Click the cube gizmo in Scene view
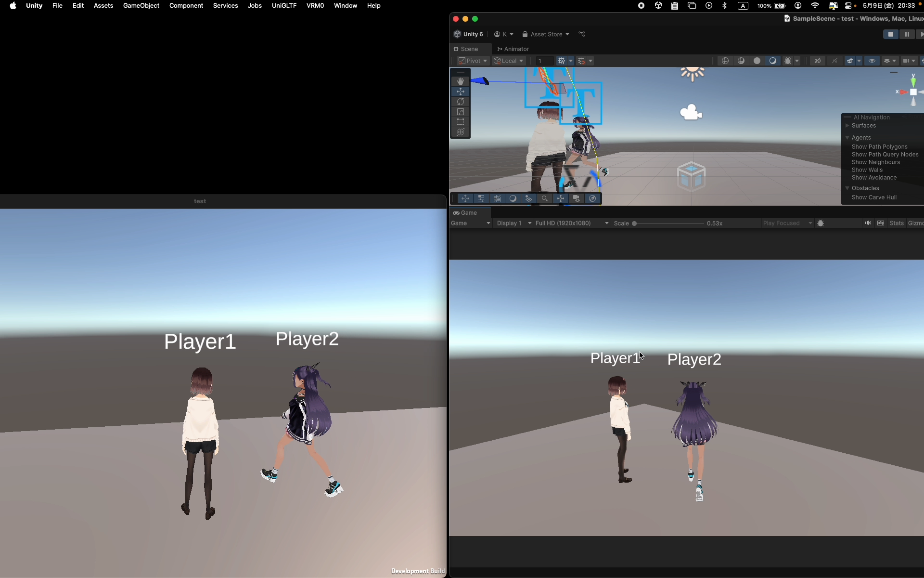 pos(691,176)
